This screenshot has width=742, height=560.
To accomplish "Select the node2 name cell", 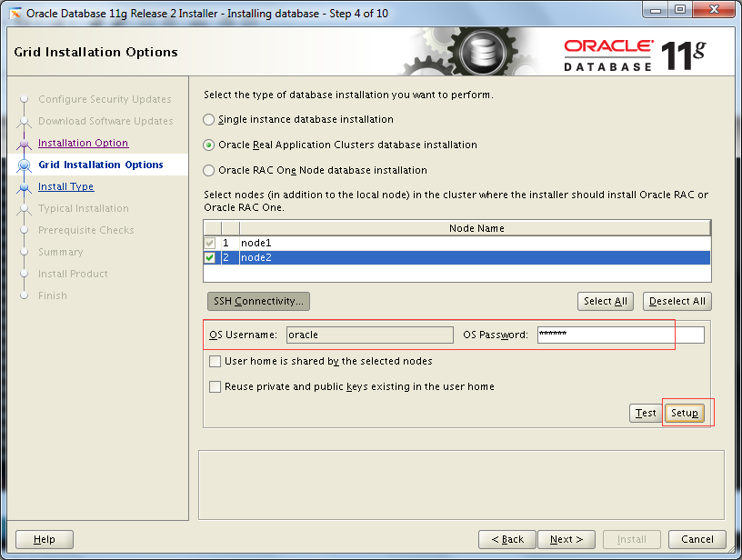I will pos(475,258).
